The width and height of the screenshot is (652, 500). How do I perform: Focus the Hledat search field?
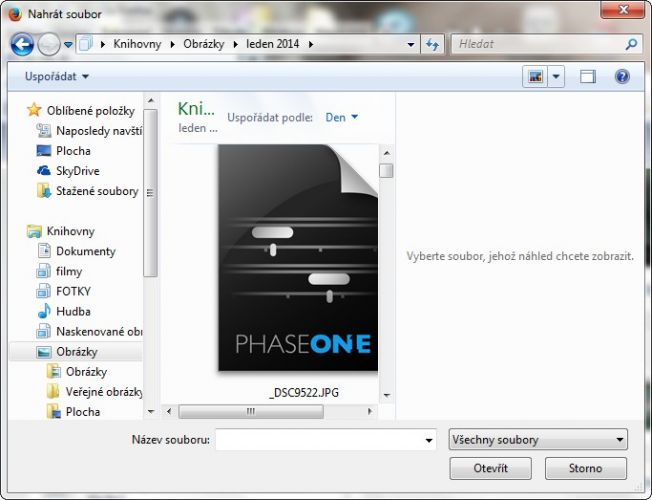pos(538,44)
